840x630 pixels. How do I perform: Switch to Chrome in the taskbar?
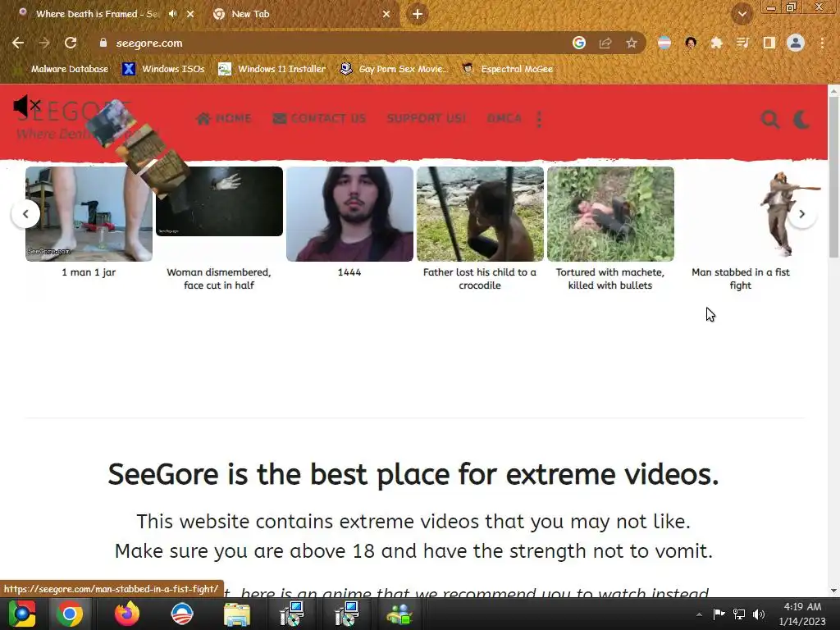(x=70, y=614)
